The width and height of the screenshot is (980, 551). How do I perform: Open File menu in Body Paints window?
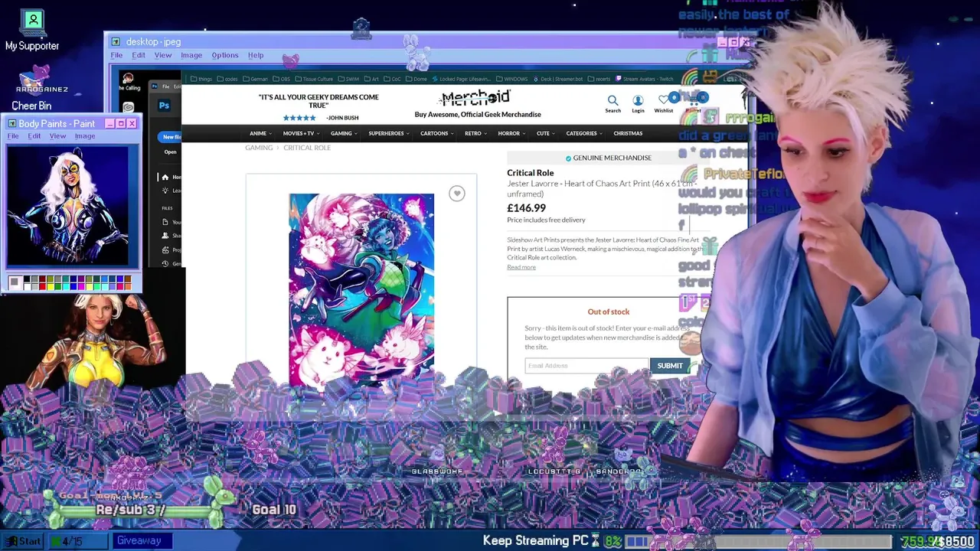[13, 136]
